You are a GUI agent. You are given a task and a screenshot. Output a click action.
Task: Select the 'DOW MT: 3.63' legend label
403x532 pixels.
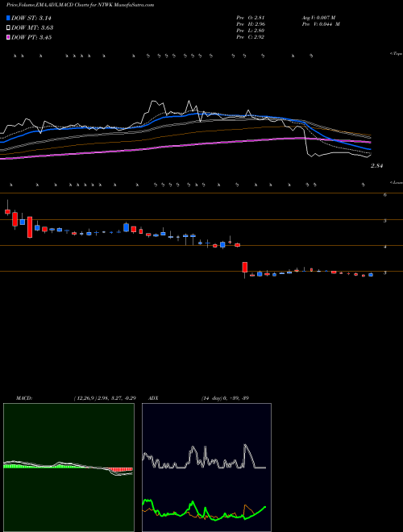pyautogui.click(x=32, y=28)
